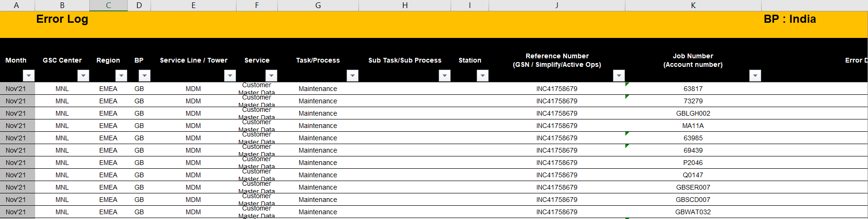Expand the Sub Task/Sub Process filter
This screenshot has width=868, height=219.
(444, 75)
